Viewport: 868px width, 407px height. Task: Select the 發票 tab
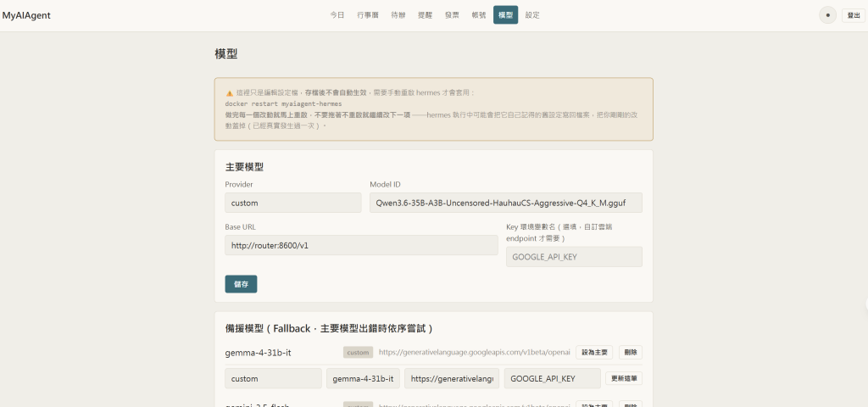452,15
